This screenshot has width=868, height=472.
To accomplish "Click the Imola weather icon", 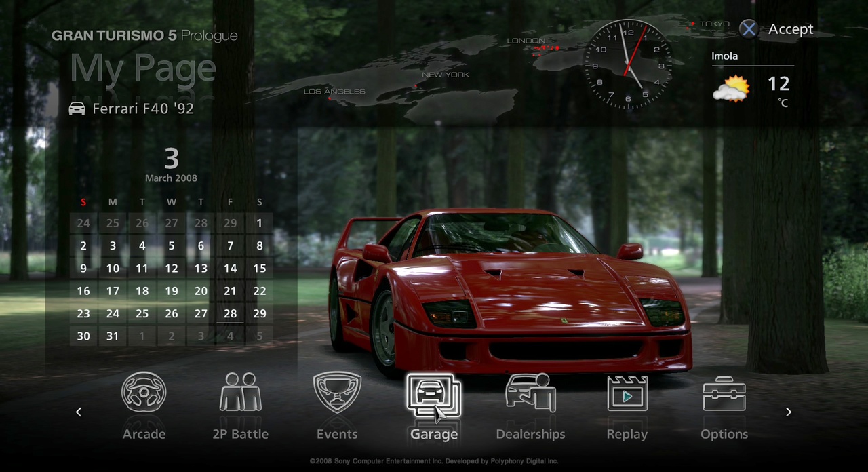I will (x=731, y=89).
